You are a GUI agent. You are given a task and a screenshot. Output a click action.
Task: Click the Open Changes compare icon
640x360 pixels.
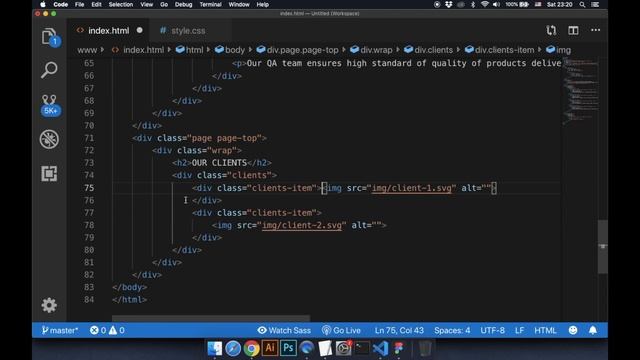tap(551, 30)
